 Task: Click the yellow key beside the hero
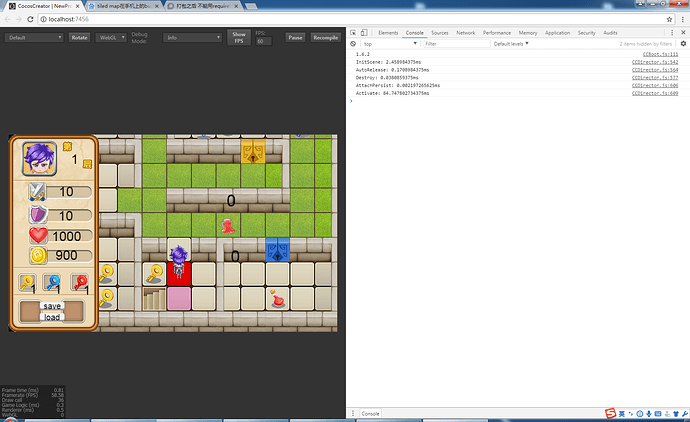tap(154, 274)
